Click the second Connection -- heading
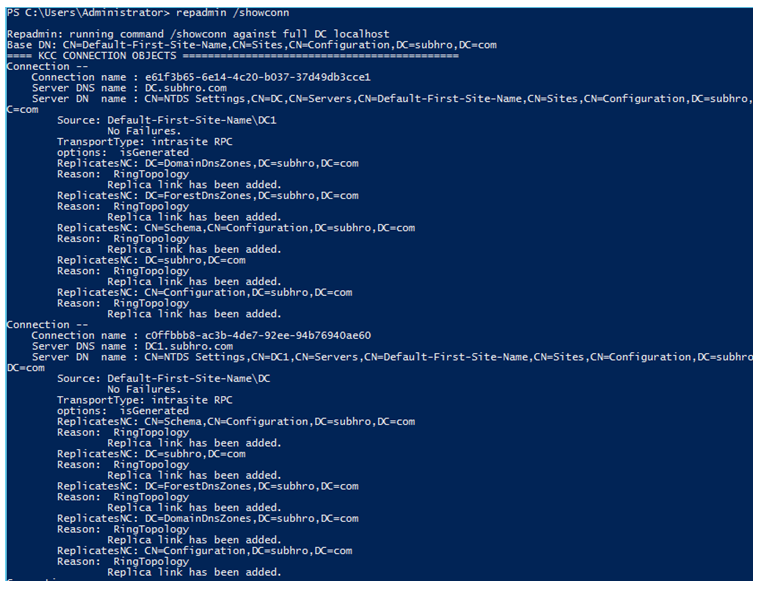This screenshot has width=763, height=592. coord(47,324)
